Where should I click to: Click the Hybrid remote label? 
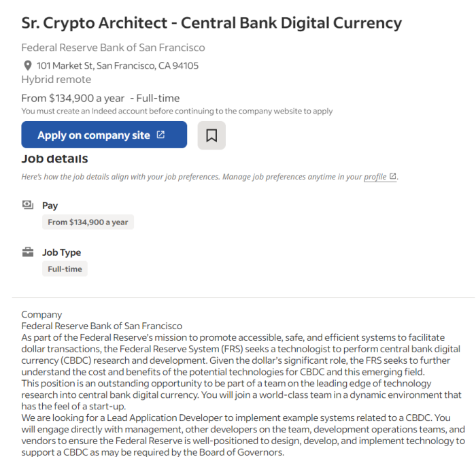56,80
